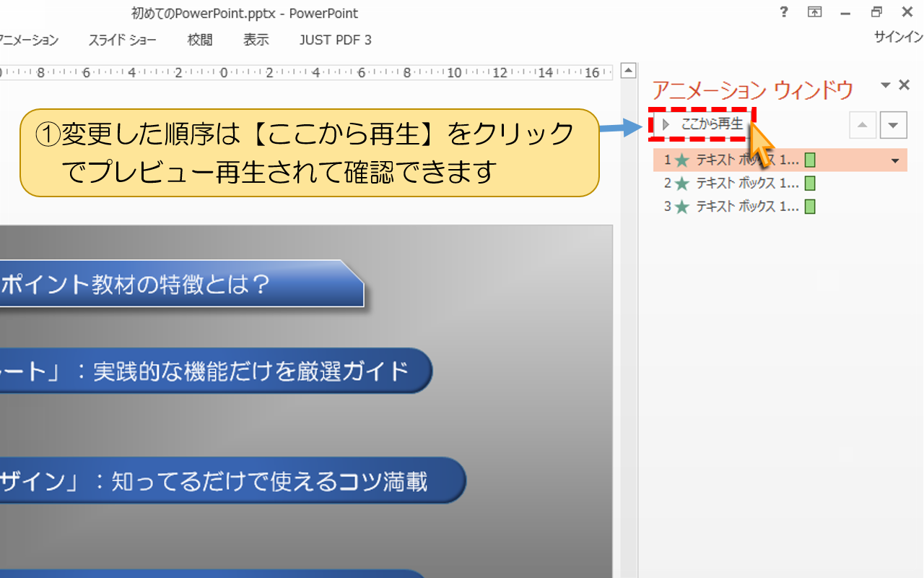Open the Slide Show ribbon tab

[x=122, y=40]
